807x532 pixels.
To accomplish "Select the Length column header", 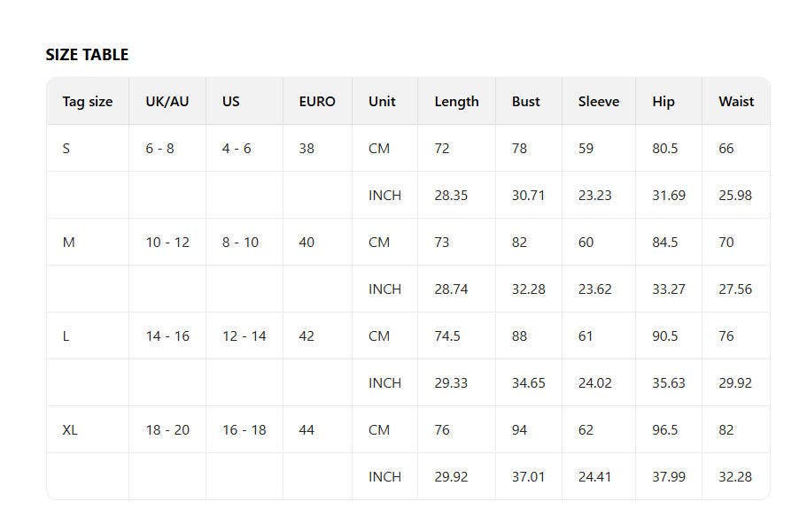I will click(456, 102).
